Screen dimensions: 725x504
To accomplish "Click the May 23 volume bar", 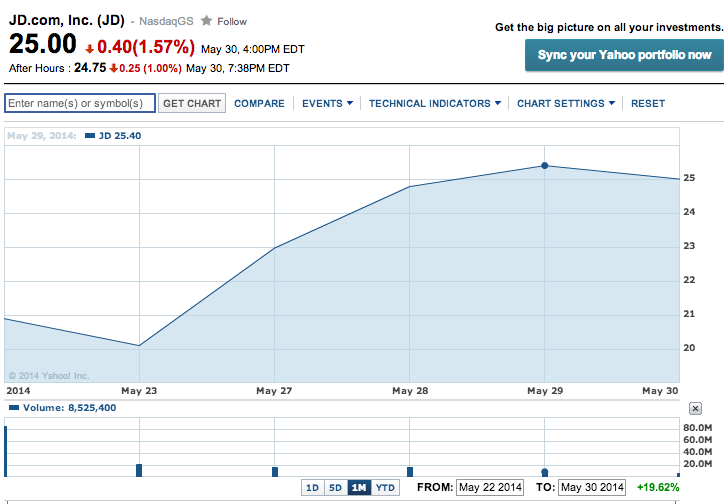I will click(x=139, y=470).
